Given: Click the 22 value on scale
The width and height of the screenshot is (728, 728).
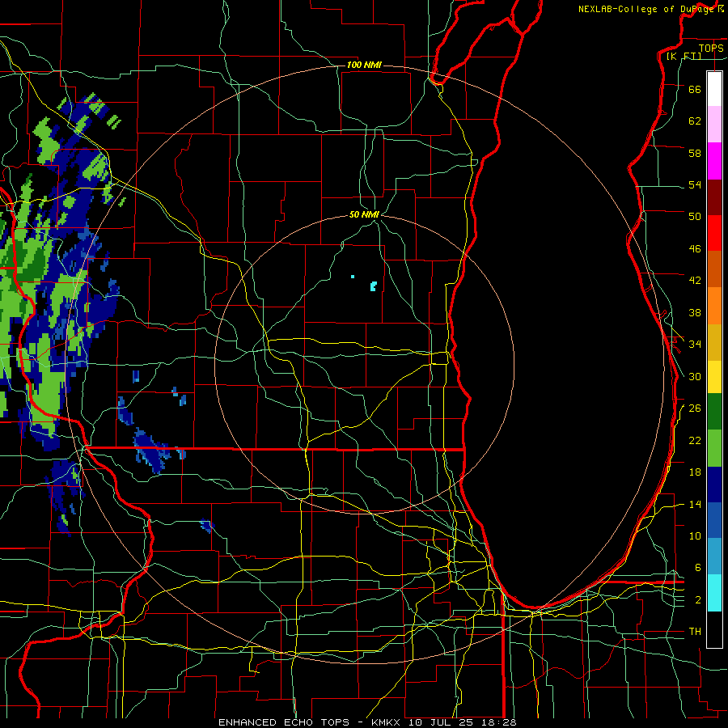Looking at the screenshot, I should 695,440.
